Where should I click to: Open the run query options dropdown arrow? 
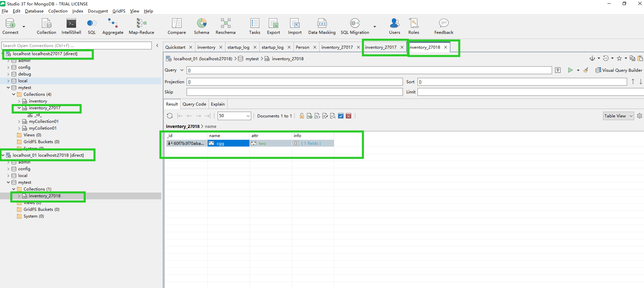(x=578, y=70)
